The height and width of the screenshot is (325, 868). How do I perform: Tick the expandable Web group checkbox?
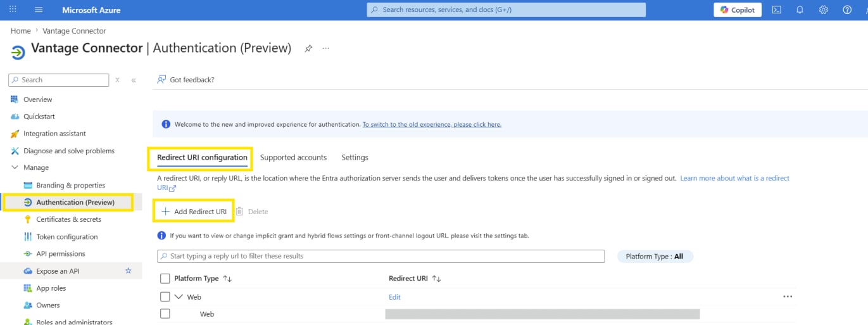[x=165, y=296]
